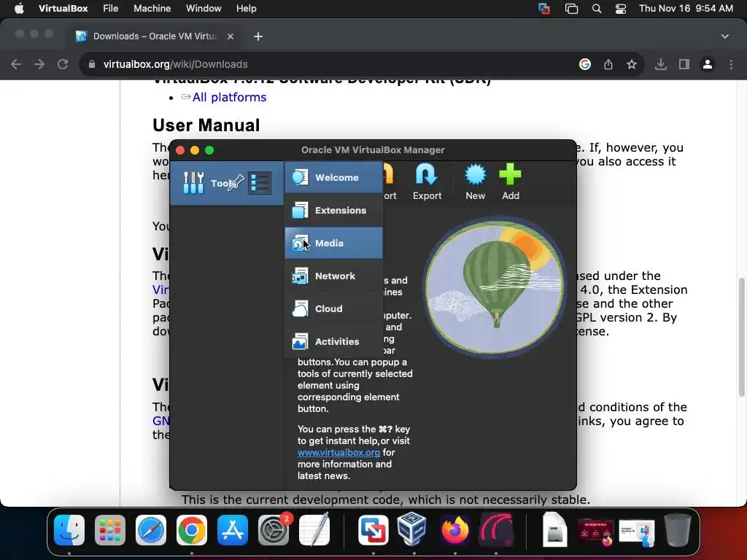Open Finder from the Dock
This screenshot has height=560, width=747.
69,529
